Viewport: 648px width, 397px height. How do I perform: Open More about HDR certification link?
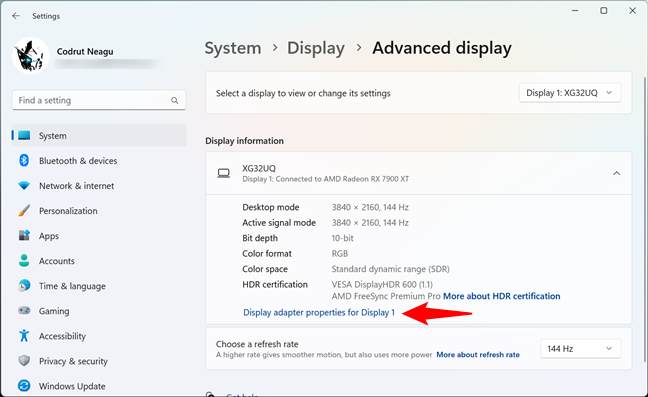(x=502, y=296)
